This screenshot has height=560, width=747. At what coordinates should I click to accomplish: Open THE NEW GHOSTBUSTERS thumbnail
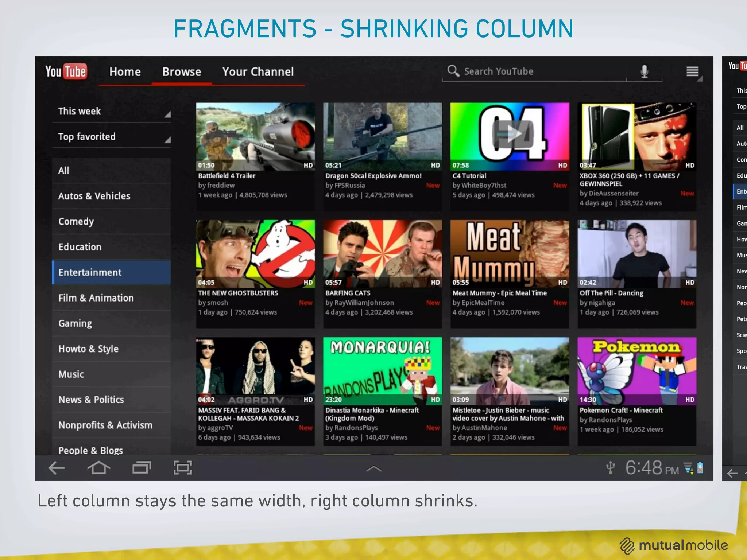pyautogui.click(x=255, y=254)
